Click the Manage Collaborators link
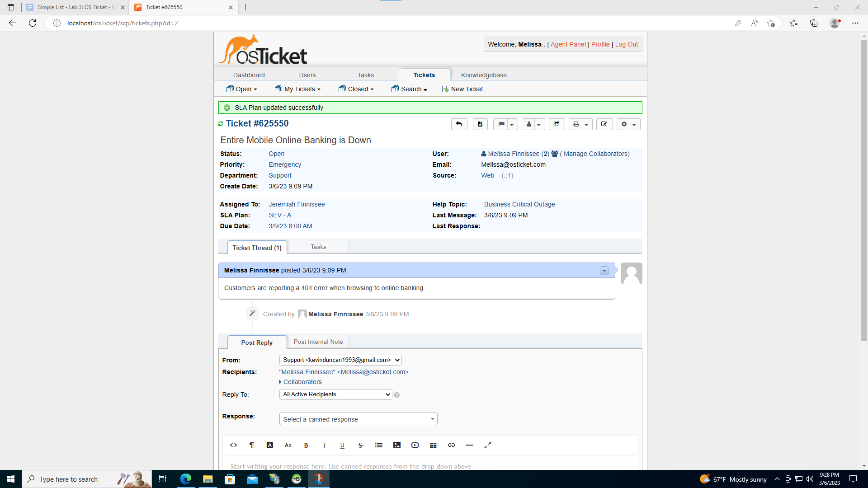The width and height of the screenshot is (868, 488). 595,154
